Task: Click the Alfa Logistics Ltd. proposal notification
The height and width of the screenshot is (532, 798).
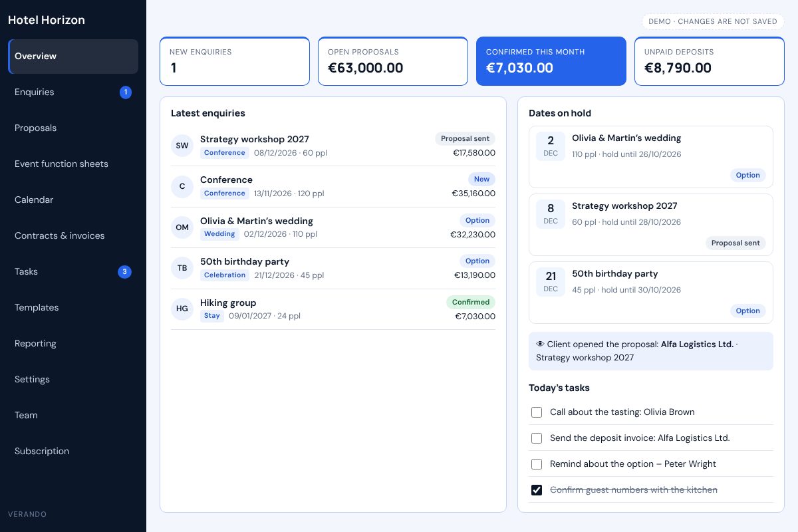Action: (651, 351)
